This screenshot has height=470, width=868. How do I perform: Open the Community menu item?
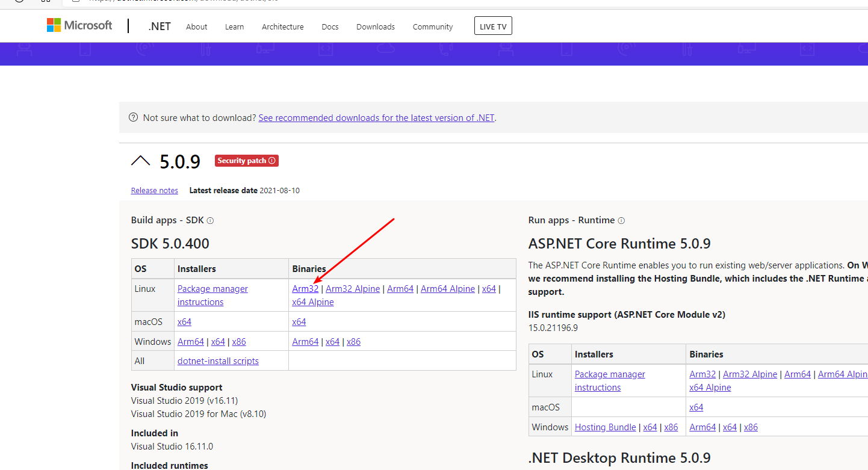[433, 27]
